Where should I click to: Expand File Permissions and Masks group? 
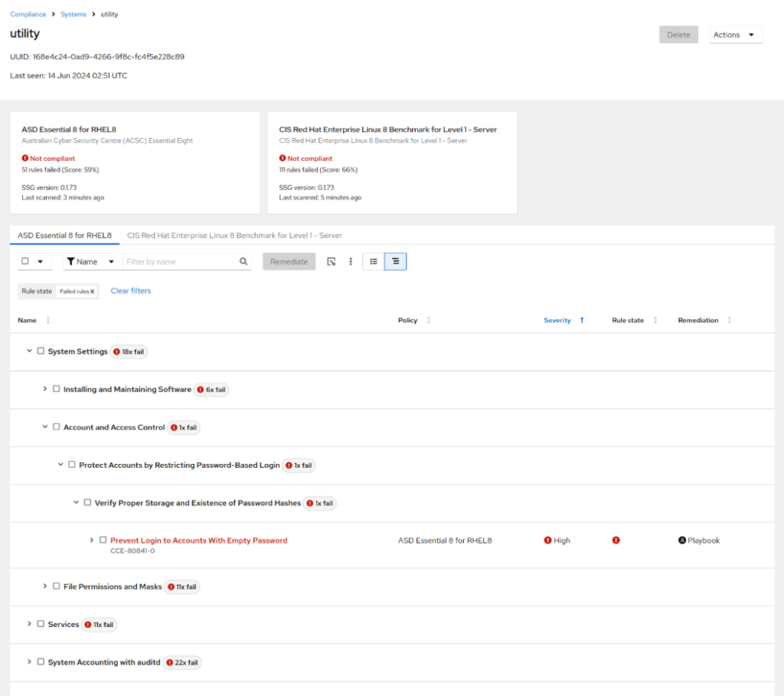click(44, 586)
